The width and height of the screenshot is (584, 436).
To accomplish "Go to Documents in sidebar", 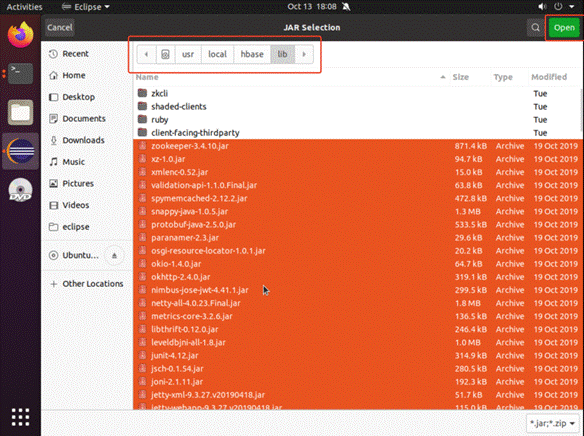I will point(86,119).
